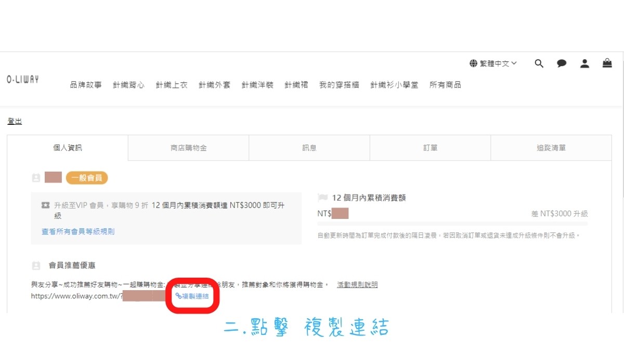Click the member profile icon beside 一般會員
Viewport: 624px width, 364px height.
coord(36,178)
